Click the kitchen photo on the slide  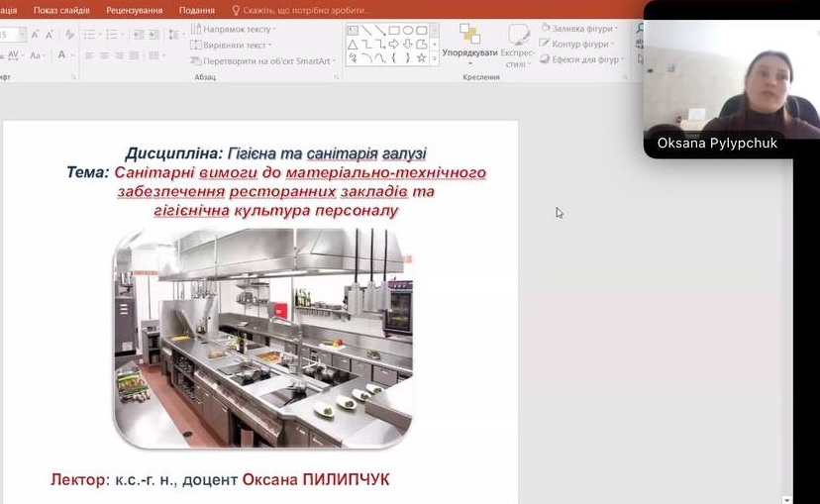click(262, 338)
